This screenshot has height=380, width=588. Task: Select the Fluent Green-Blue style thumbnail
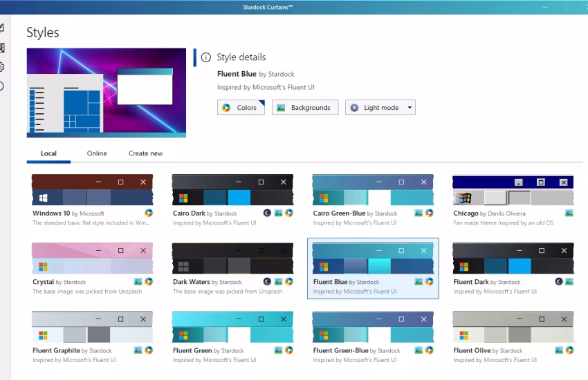click(x=373, y=327)
